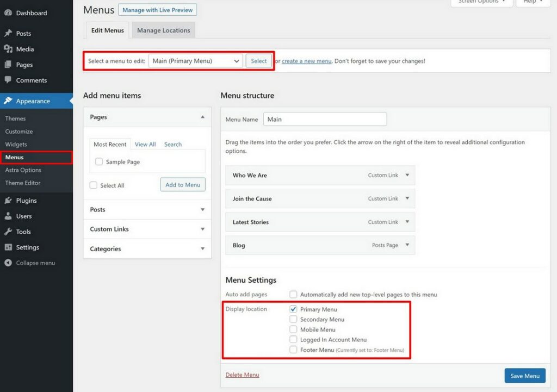Switch to the Edit Menus tab

click(x=107, y=30)
